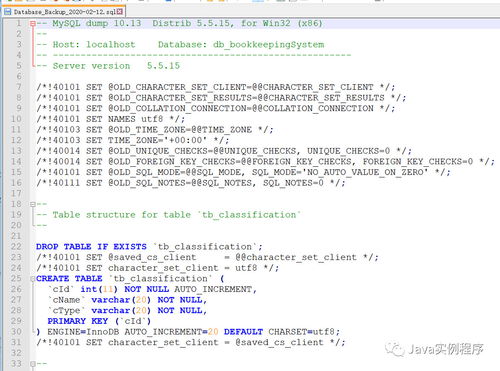Collapse the fold marker at line 18
This screenshot has height=371, width=500.
[33, 204]
